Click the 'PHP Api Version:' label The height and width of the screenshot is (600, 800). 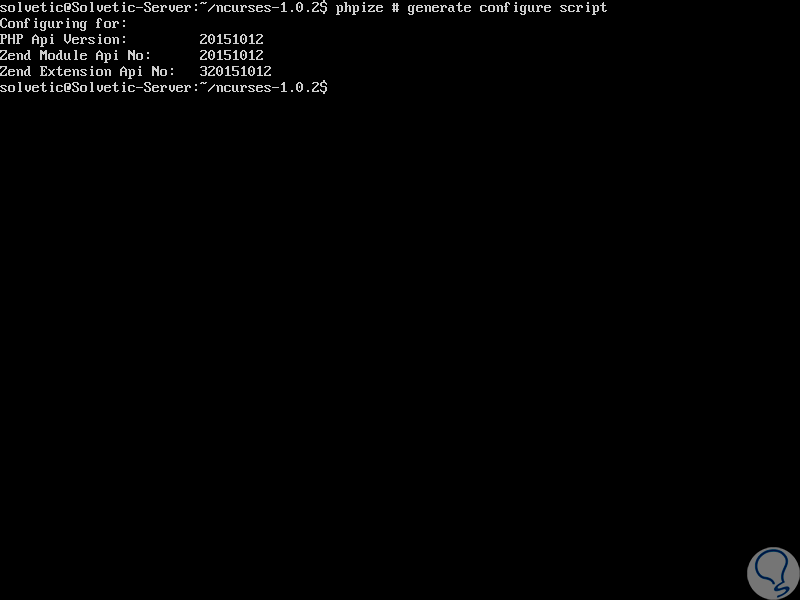coord(63,40)
